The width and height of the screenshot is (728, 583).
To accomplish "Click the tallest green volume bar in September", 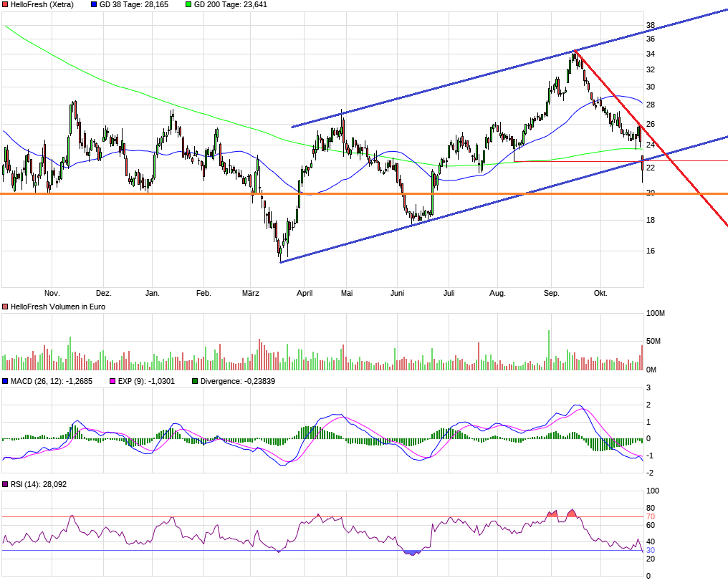I will 549,350.
